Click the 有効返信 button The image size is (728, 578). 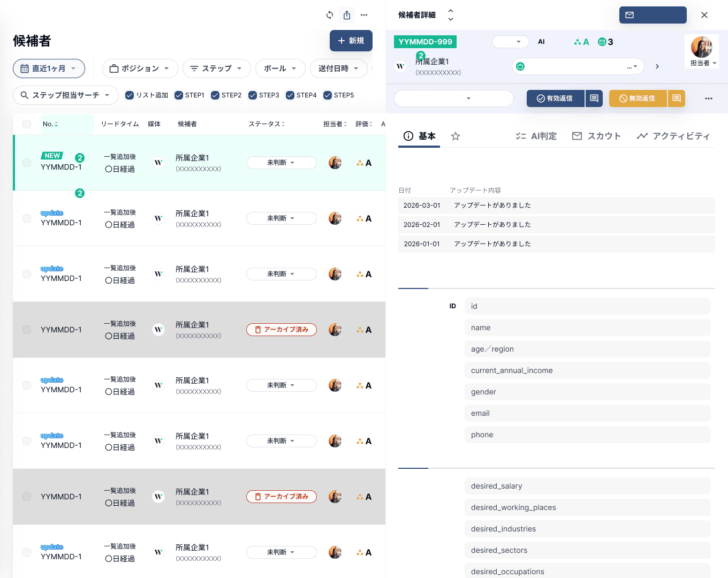point(556,98)
